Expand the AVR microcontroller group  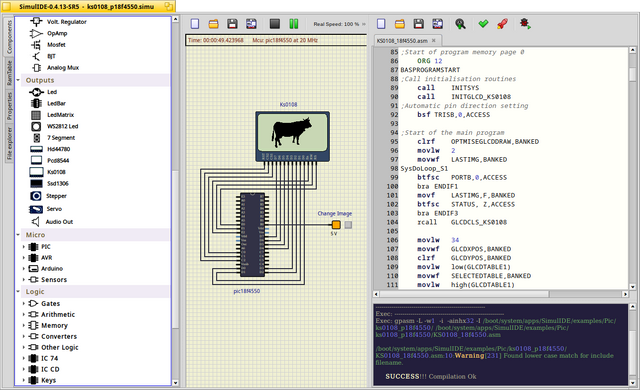(x=24, y=257)
